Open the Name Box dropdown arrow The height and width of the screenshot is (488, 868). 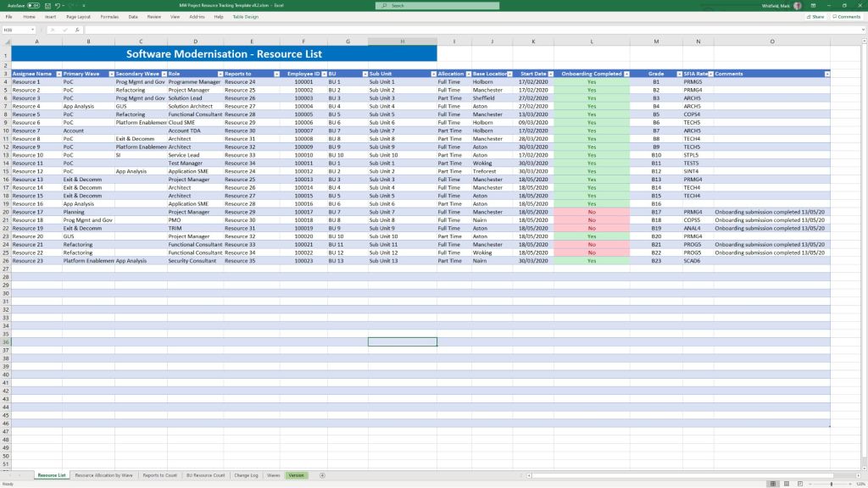pyautogui.click(x=34, y=30)
